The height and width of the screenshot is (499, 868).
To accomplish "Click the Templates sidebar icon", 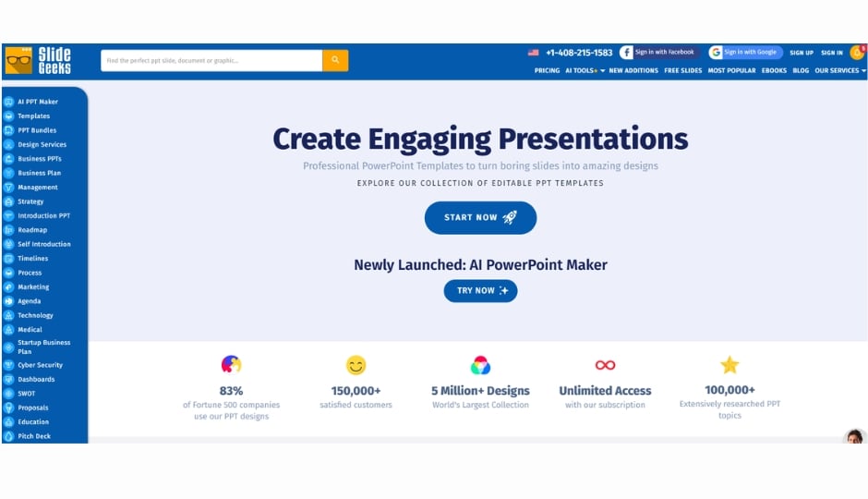I will point(9,116).
